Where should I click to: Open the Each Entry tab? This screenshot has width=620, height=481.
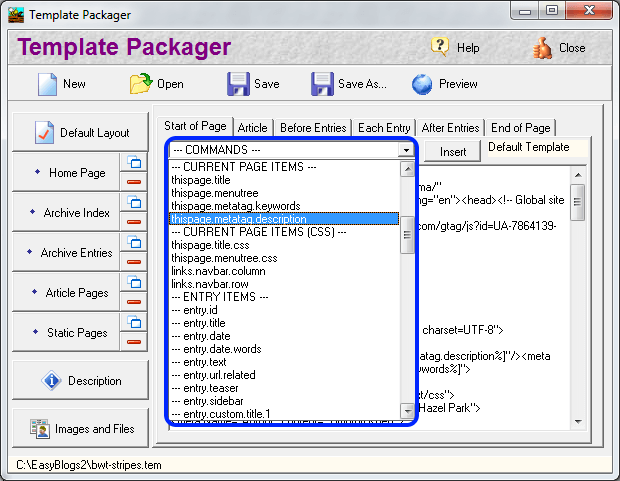(x=384, y=128)
